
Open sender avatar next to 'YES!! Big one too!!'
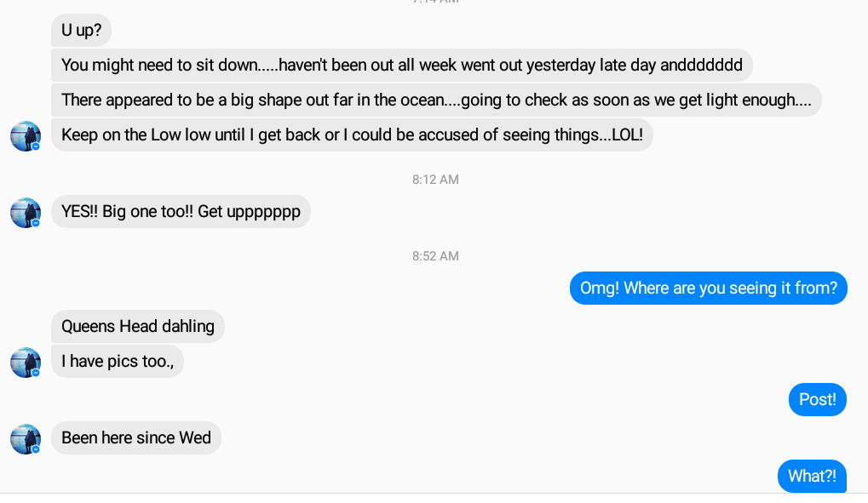[x=26, y=212]
